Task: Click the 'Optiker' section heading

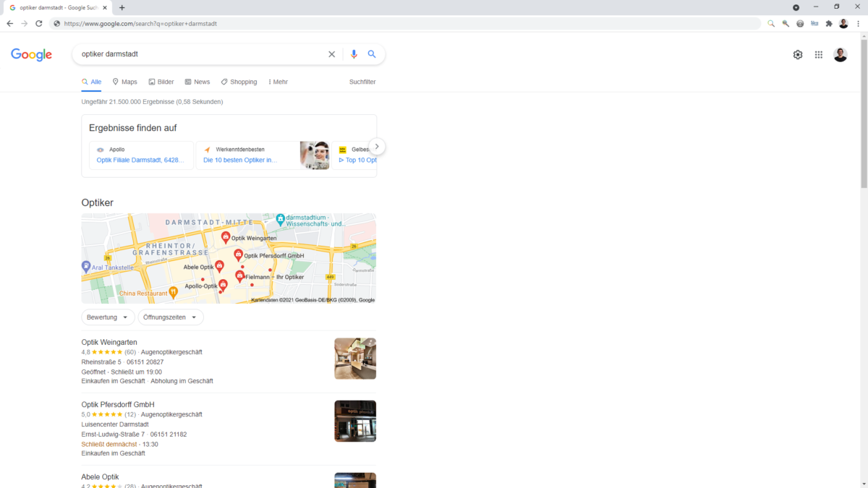Action: click(x=97, y=203)
